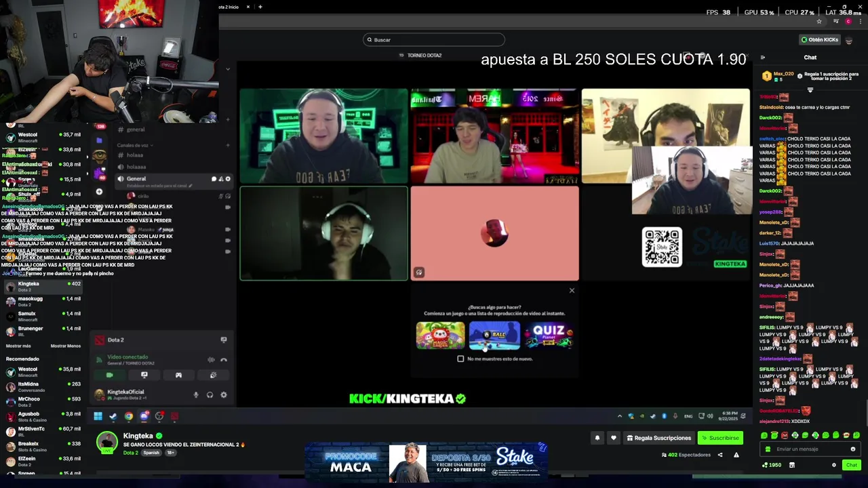Screen dimensions: 868x488
Task: Disconnect from the Discord voice call
Action: click(x=224, y=360)
